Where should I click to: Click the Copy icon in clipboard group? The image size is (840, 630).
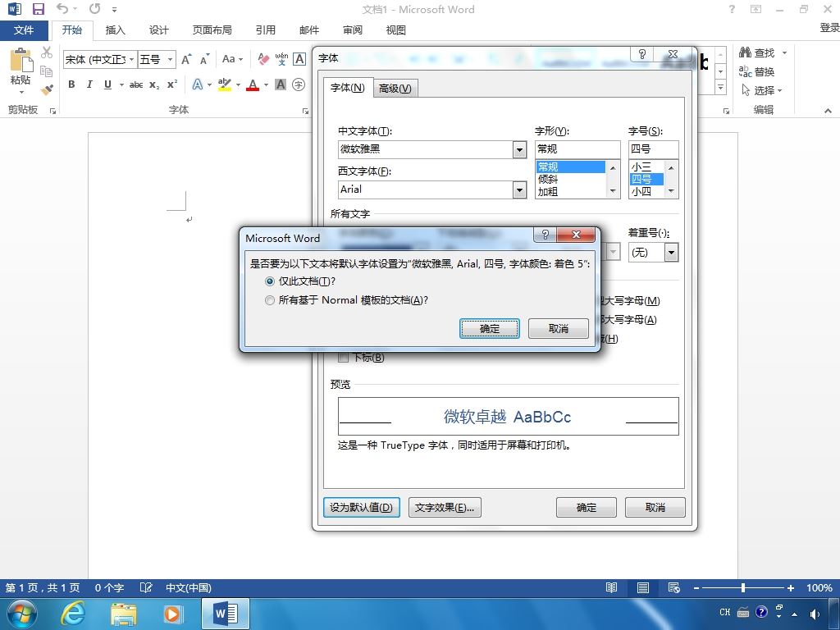47,71
